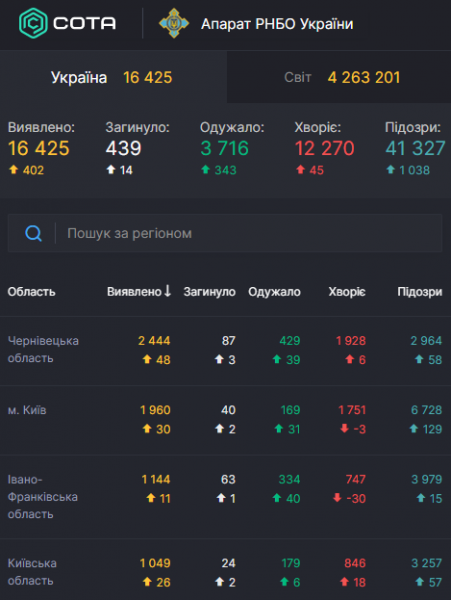Switch to the Світ 4 263 201 tab
This screenshot has width=451, height=600.
339,77
